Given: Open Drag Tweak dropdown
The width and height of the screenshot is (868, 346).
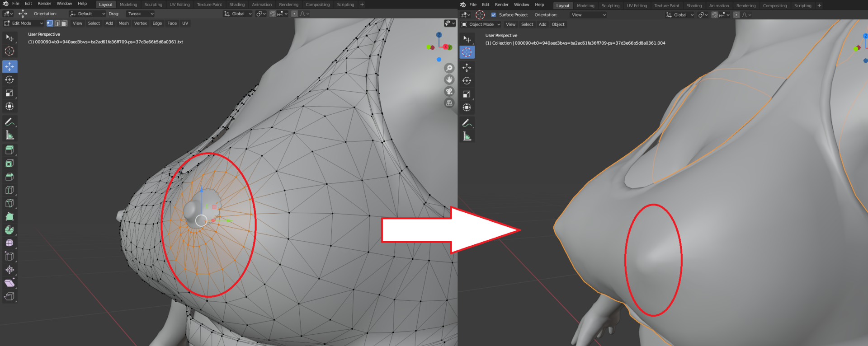Looking at the screenshot, I should click(x=140, y=14).
